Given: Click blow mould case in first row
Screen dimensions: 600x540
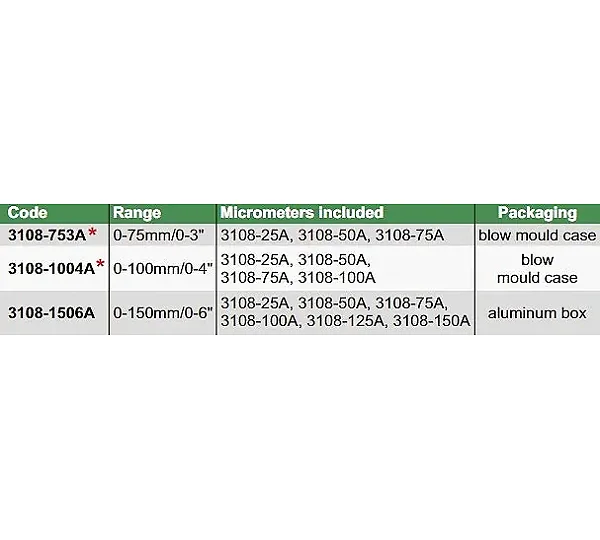Looking at the screenshot, I should (537, 235).
